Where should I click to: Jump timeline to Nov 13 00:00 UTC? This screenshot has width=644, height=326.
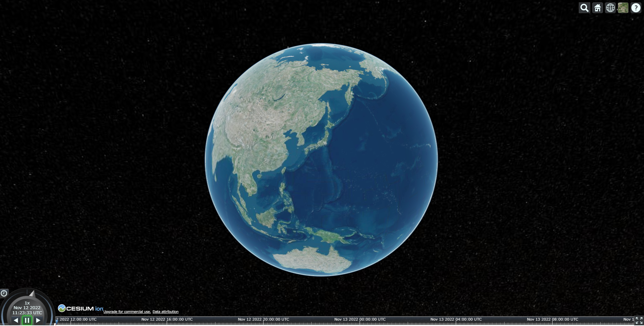pyautogui.click(x=360, y=320)
